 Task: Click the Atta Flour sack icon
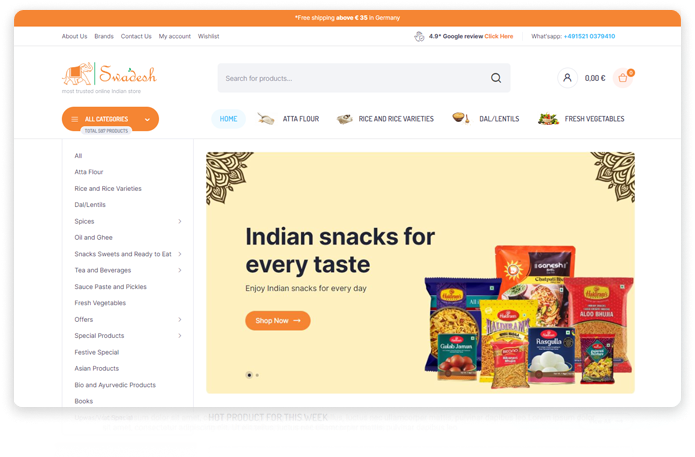[266, 118]
